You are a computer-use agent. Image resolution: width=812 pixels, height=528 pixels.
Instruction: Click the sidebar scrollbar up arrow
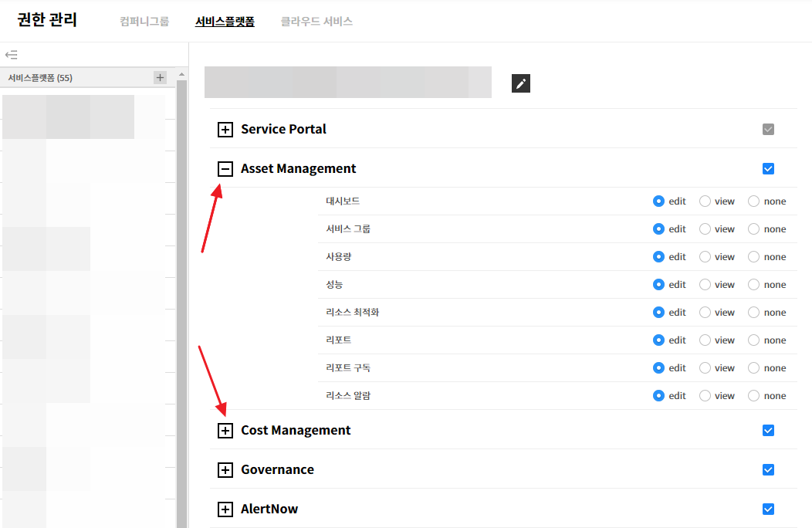182,76
